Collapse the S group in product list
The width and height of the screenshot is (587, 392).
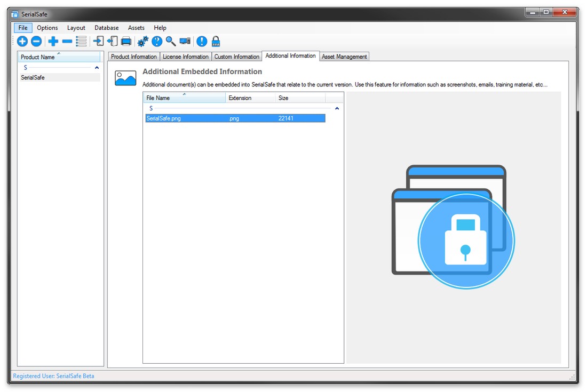tap(97, 68)
